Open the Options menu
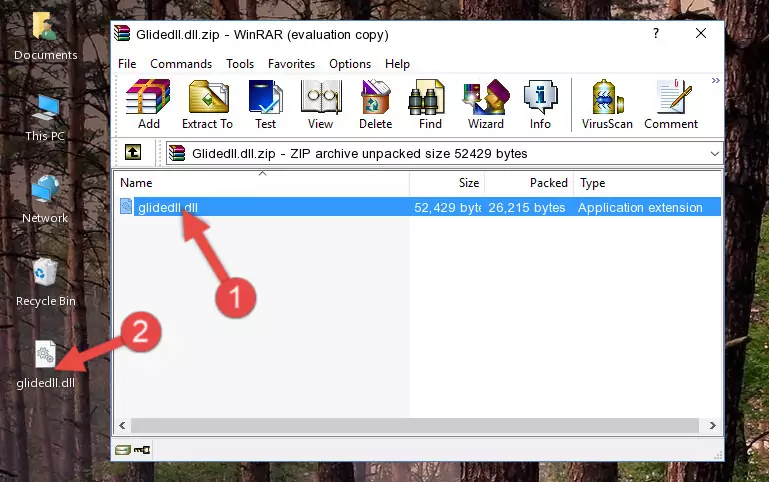This screenshot has height=482, width=769. click(x=350, y=64)
